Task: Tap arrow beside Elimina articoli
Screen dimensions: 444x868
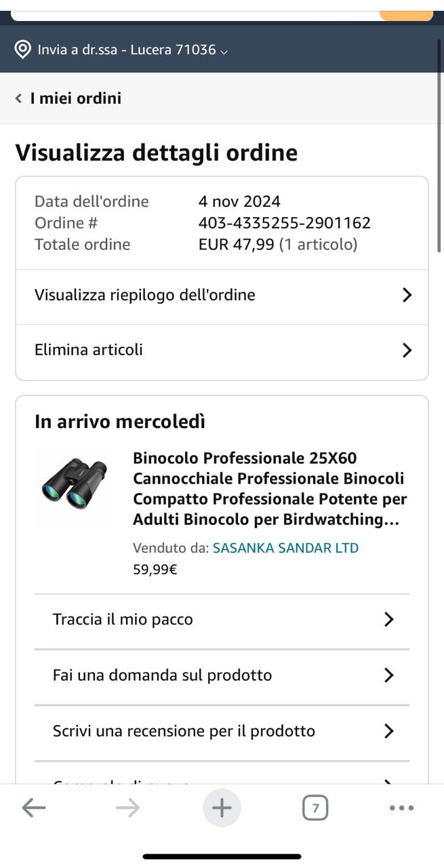Action: [x=407, y=350]
